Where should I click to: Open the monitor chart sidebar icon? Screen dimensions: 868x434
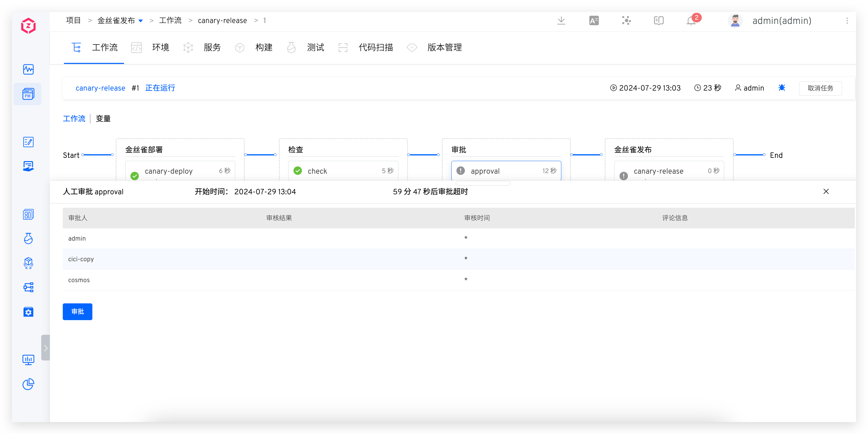(x=28, y=360)
